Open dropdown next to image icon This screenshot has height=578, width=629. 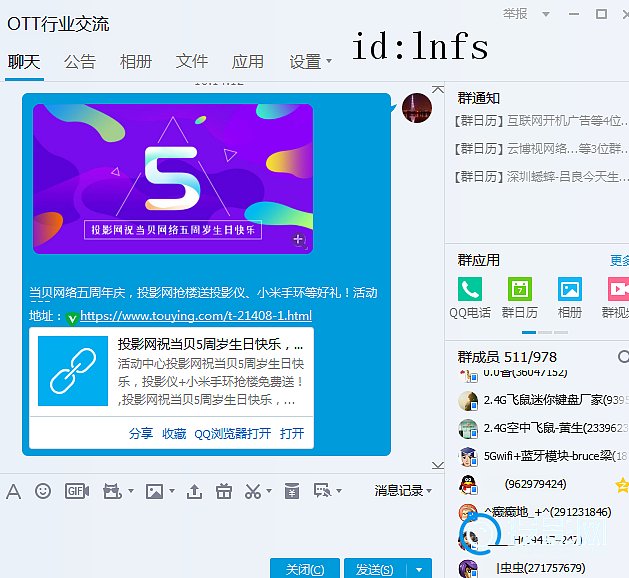[172, 491]
